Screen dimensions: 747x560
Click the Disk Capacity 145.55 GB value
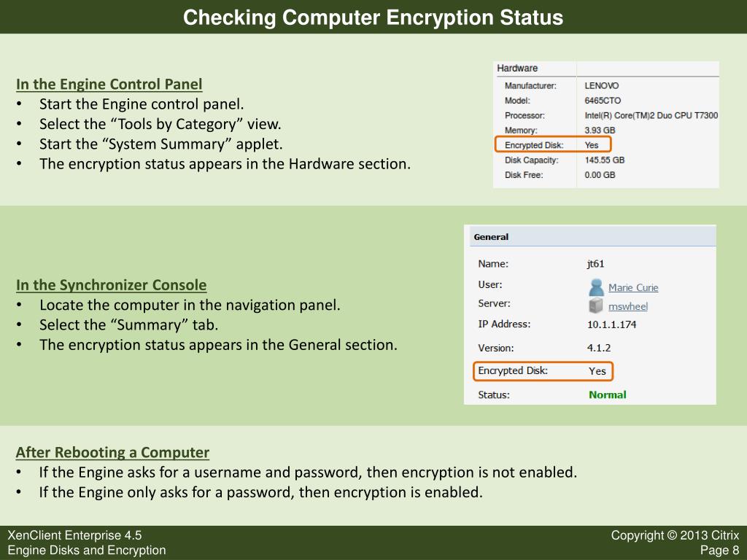pyautogui.click(x=605, y=160)
